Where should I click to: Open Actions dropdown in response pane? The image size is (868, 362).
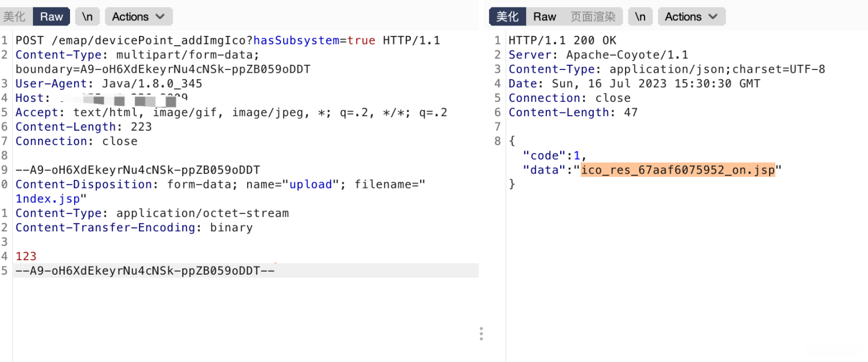(692, 17)
